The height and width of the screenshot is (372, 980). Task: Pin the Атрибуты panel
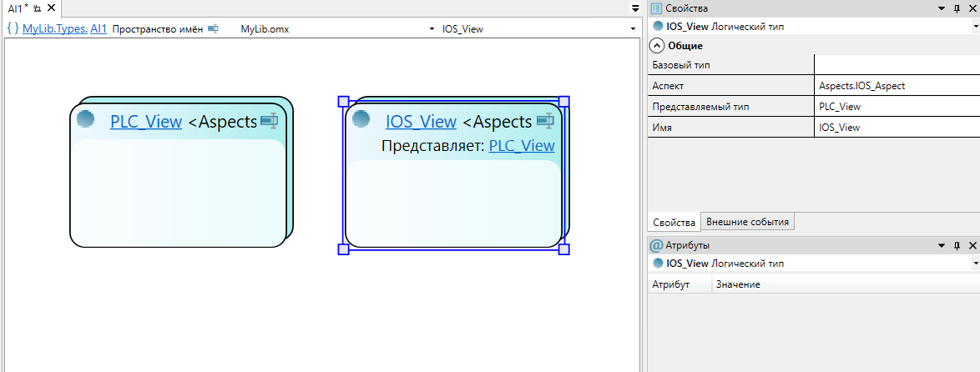[x=957, y=245]
